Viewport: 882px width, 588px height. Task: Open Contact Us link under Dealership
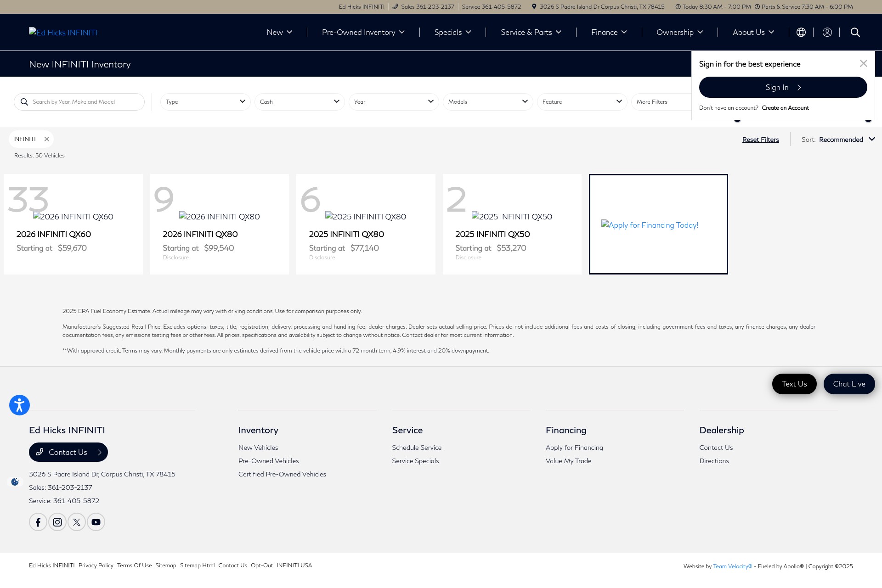716,448
